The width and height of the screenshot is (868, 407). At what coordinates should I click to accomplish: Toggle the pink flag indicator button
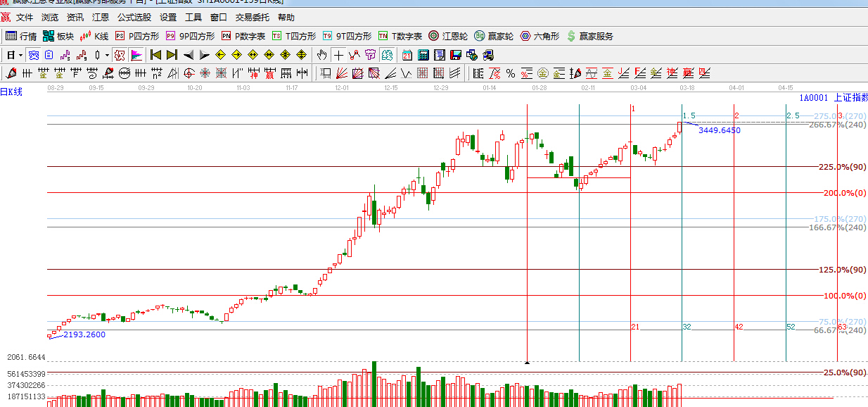click(x=136, y=55)
